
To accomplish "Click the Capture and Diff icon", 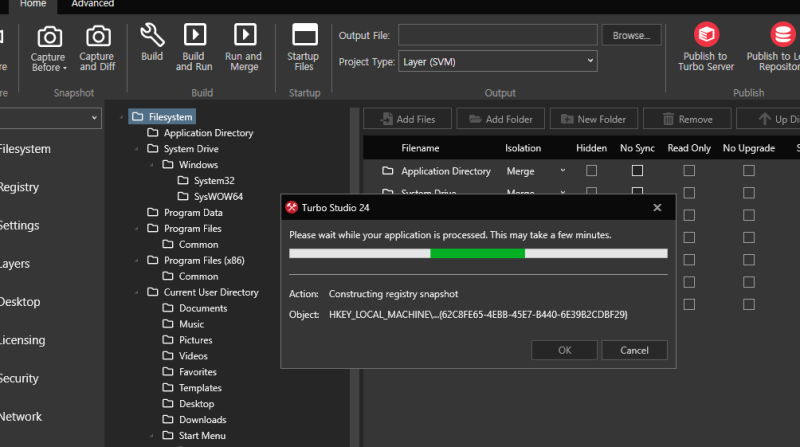I will point(97,38).
